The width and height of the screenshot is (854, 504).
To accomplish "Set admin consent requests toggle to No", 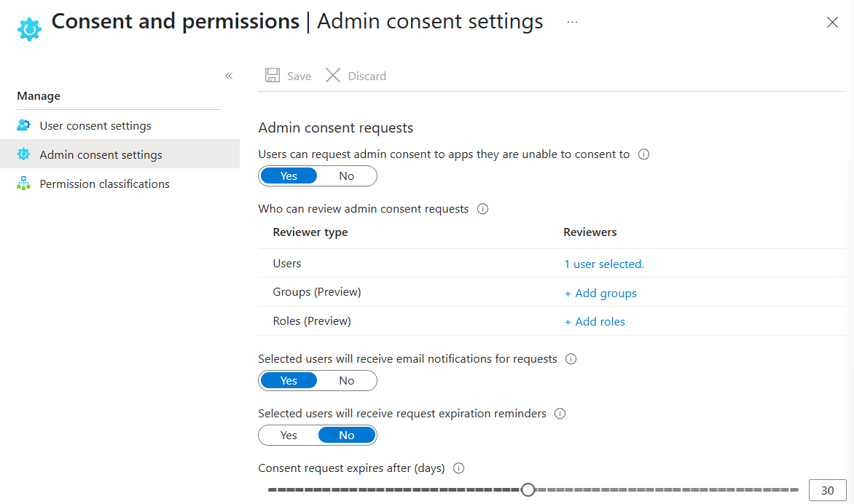I will [346, 176].
